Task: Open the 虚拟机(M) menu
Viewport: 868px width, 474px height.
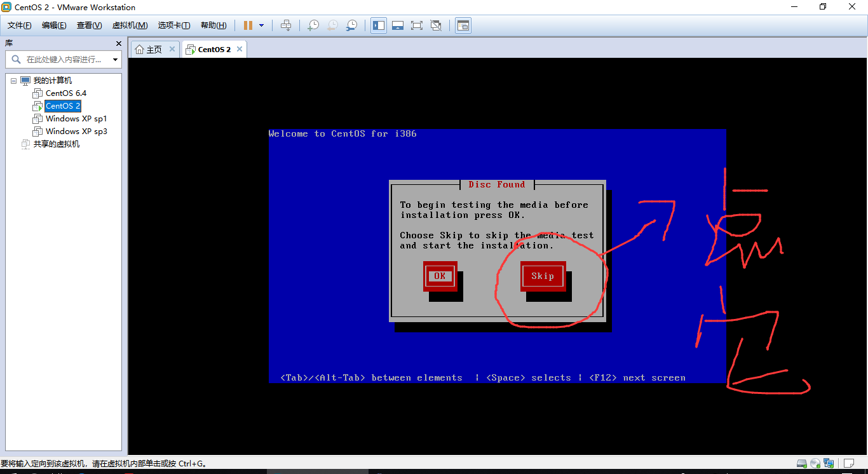Action: coord(130,25)
